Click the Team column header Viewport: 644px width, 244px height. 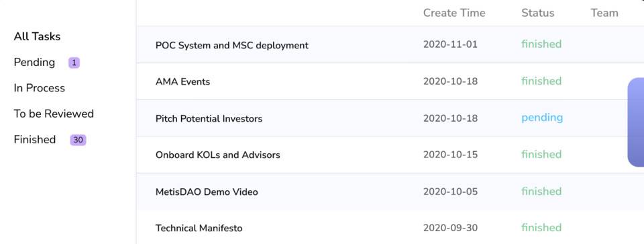pyautogui.click(x=604, y=13)
